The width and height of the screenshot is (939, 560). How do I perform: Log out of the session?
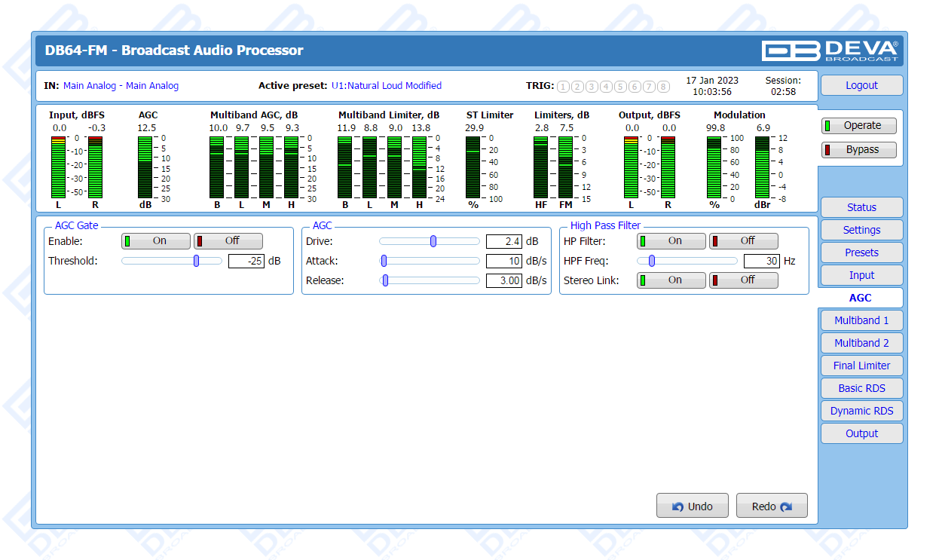pos(861,85)
